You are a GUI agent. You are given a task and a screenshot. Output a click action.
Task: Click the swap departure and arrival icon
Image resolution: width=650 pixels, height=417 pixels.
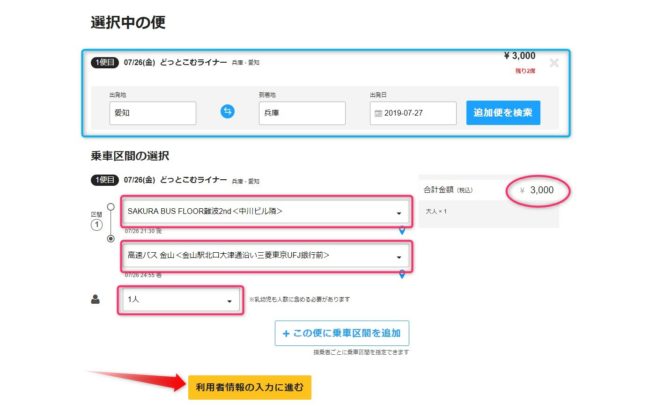click(227, 112)
